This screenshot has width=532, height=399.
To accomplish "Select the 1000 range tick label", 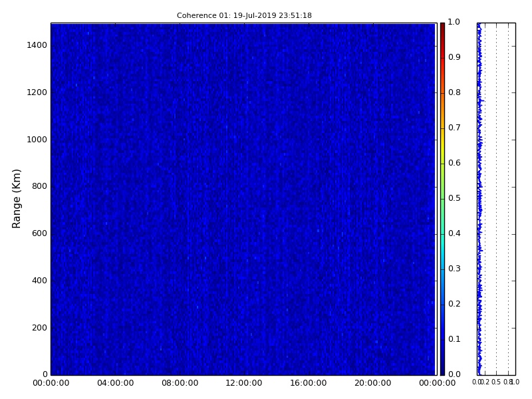I will point(37,140).
